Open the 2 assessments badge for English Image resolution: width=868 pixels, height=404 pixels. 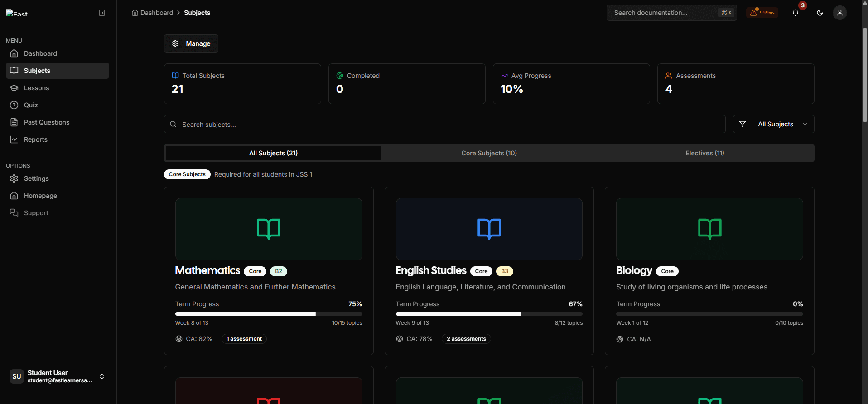(466, 339)
